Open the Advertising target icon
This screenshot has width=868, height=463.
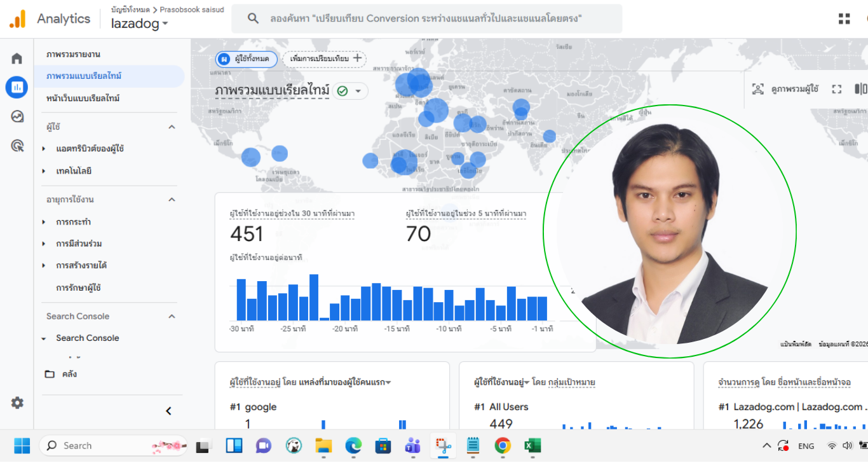click(x=17, y=146)
